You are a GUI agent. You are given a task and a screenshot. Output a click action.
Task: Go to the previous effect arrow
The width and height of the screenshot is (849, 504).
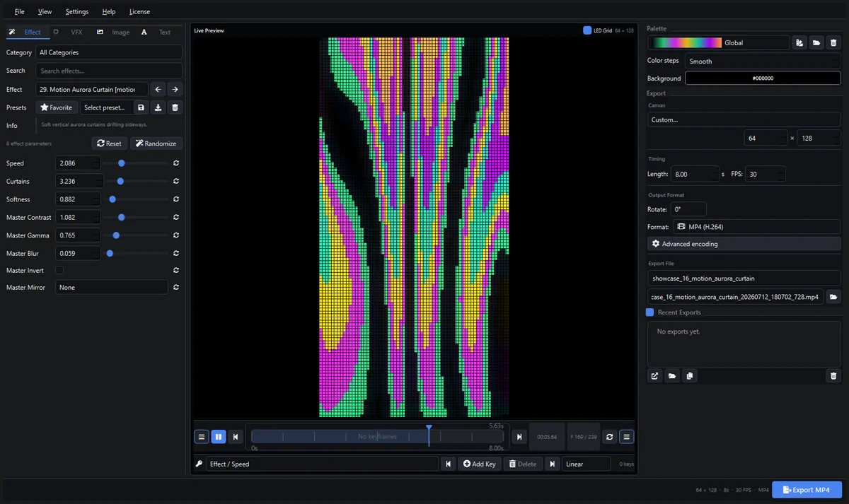tap(158, 89)
